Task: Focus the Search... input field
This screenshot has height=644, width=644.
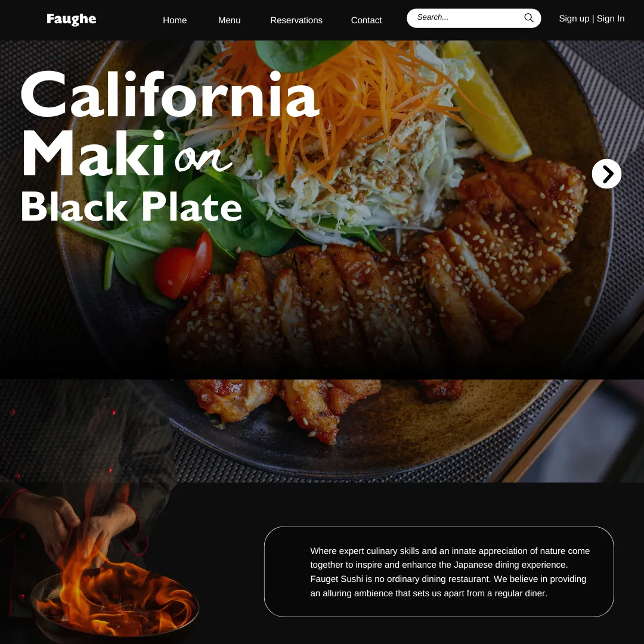Action: (x=473, y=18)
